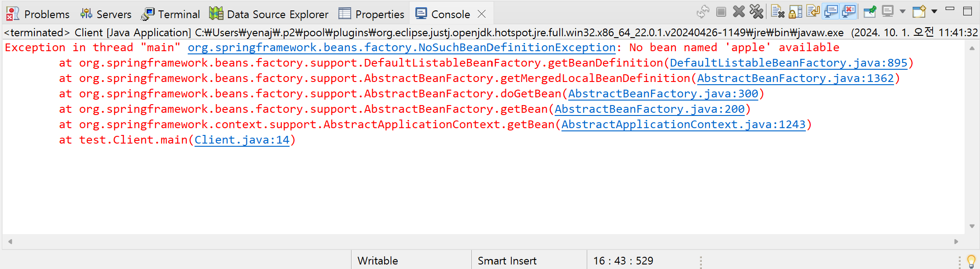Pin the Console view

870,12
